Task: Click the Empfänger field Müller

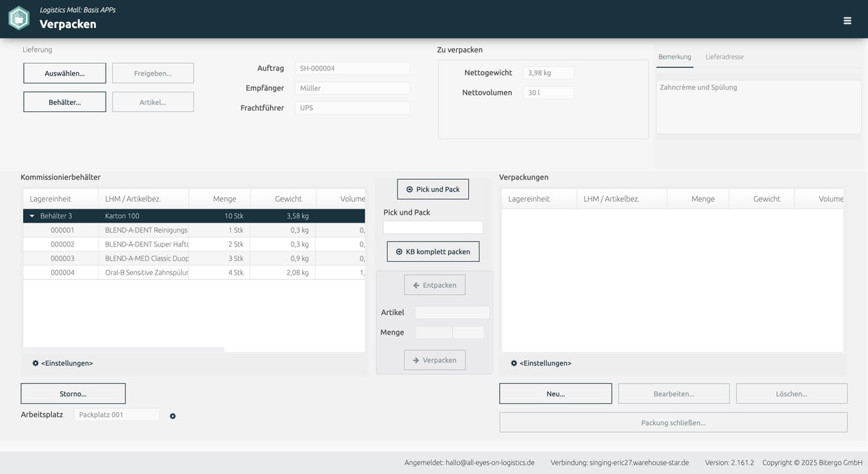Action: pyautogui.click(x=352, y=88)
